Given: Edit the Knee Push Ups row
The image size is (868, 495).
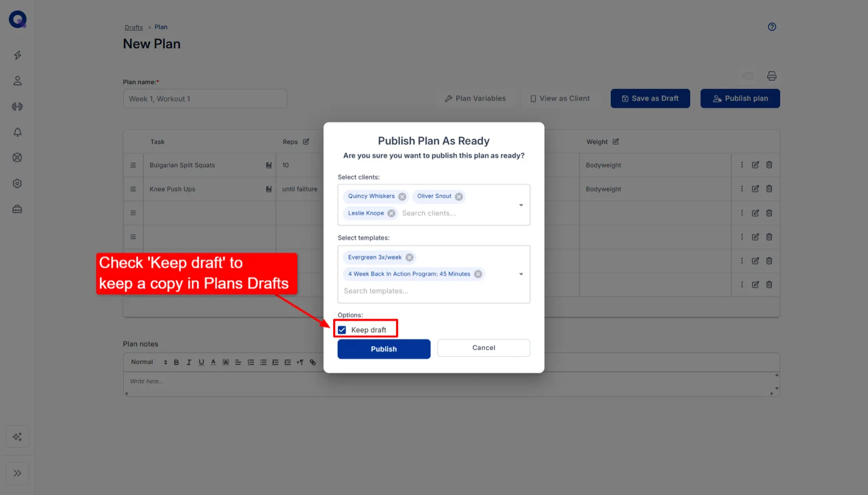Looking at the screenshot, I should pos(755,189).
